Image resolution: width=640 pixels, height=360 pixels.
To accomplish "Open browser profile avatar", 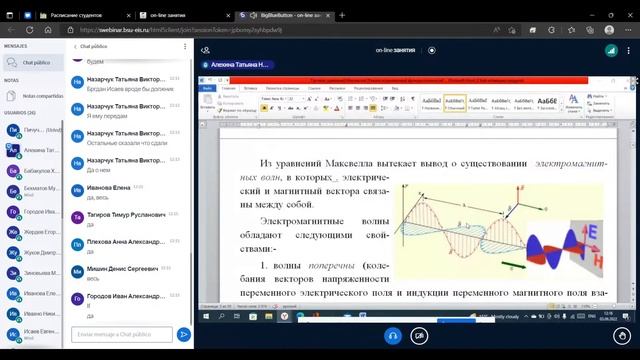I will click(609, 30).
